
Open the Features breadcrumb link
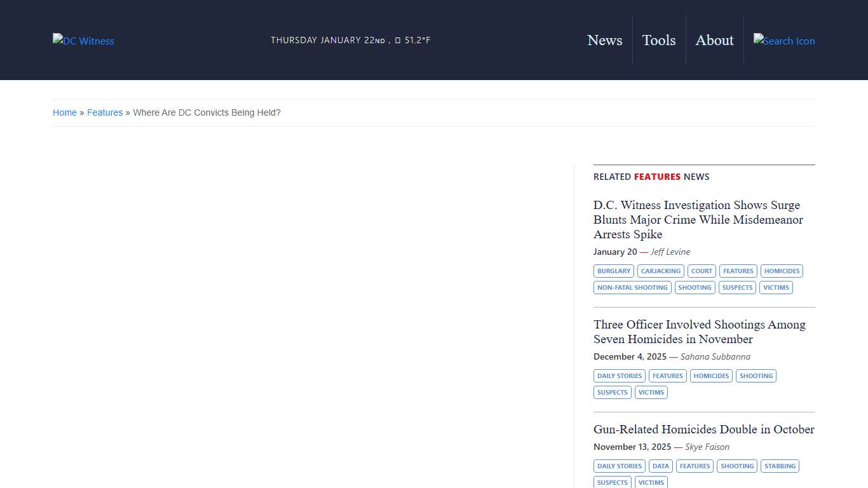coord(105,112)
